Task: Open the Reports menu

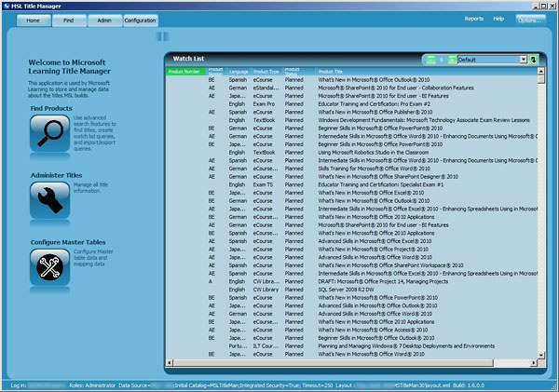Action: 474,19
